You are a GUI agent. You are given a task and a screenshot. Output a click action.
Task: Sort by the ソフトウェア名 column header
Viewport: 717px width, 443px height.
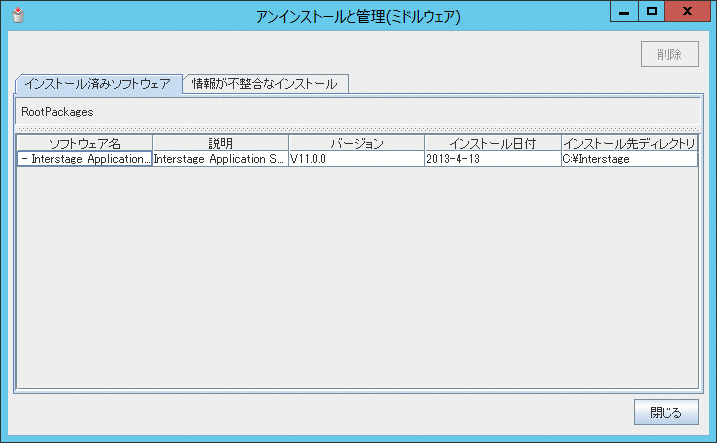click(85, 144)
